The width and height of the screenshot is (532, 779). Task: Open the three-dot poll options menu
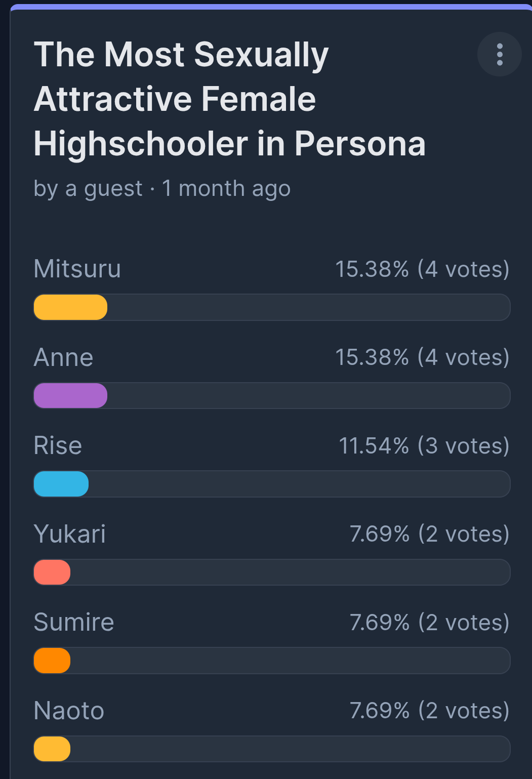coord(499,54)
